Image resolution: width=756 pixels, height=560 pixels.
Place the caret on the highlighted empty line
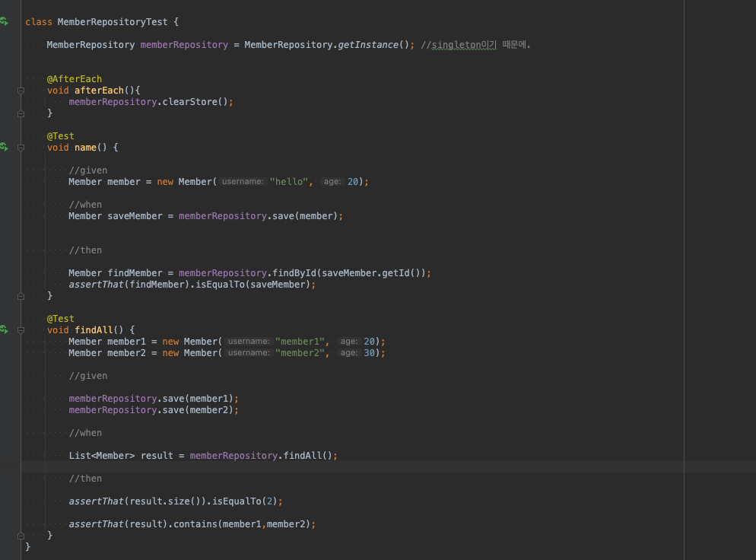coord(388,467)
